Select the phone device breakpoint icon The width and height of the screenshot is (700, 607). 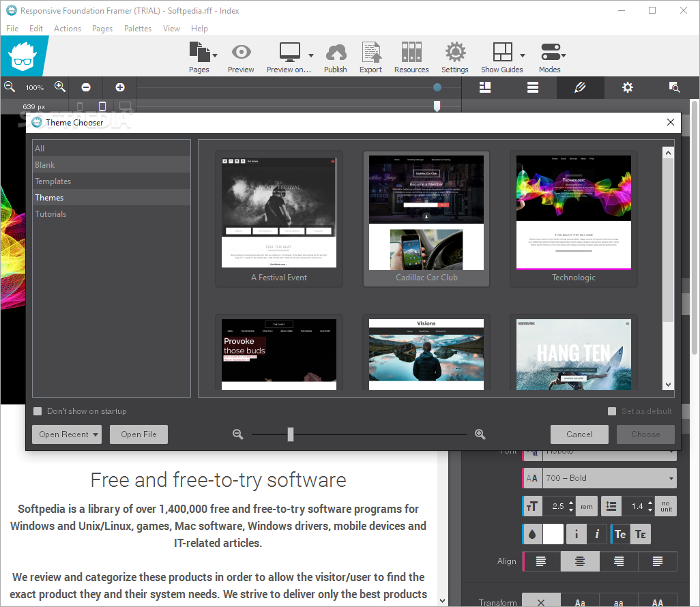(80, 106)
